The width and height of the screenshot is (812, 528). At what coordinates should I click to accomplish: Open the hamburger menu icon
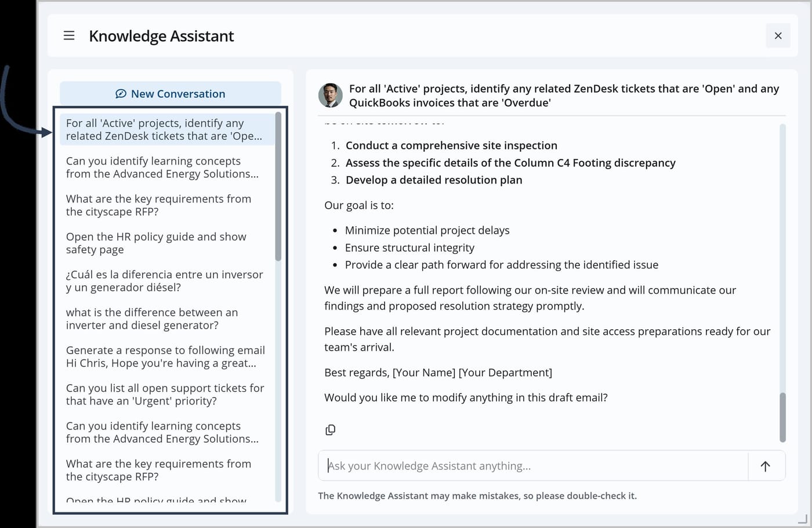coord(69,36)
